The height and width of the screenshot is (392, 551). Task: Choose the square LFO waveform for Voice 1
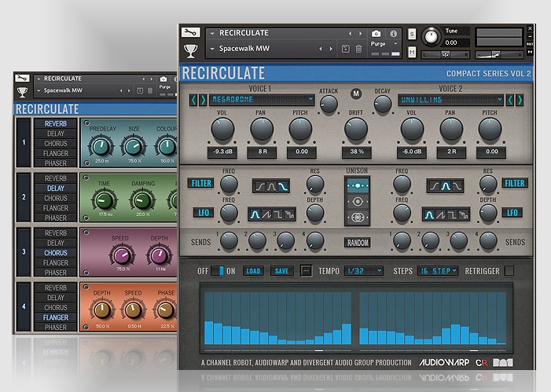277,214
